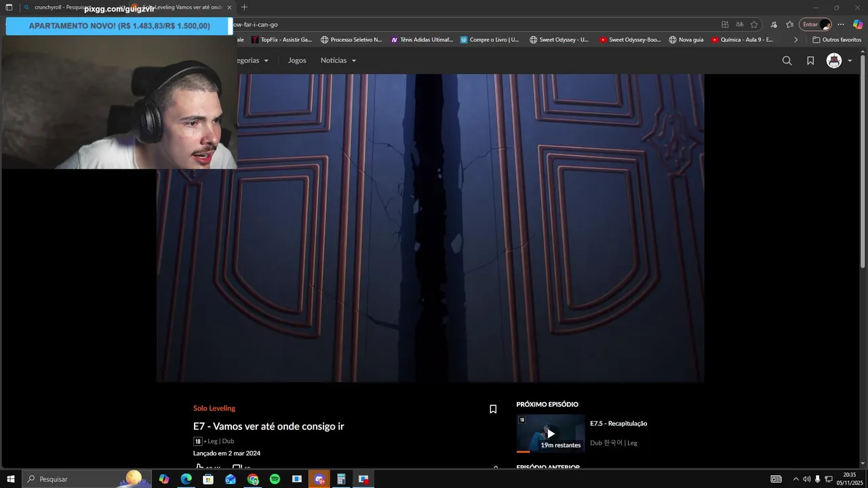Open the translate page icon

740,24
